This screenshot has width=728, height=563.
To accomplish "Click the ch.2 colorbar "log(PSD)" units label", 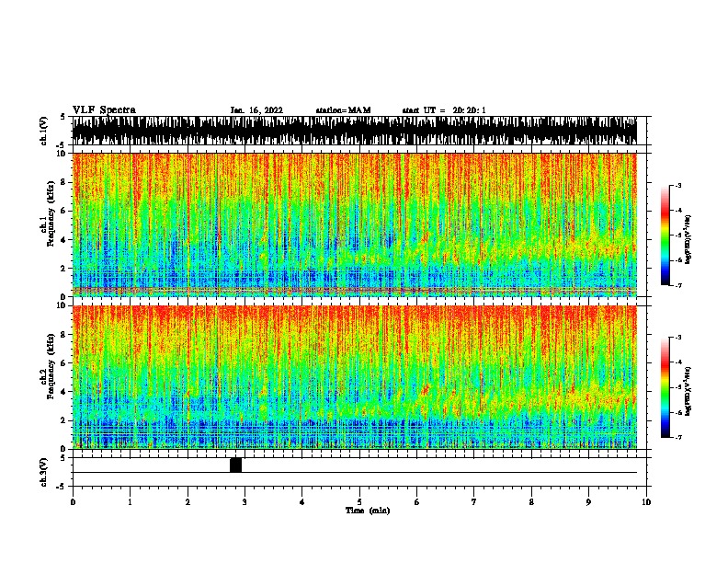I will point(688,391).
